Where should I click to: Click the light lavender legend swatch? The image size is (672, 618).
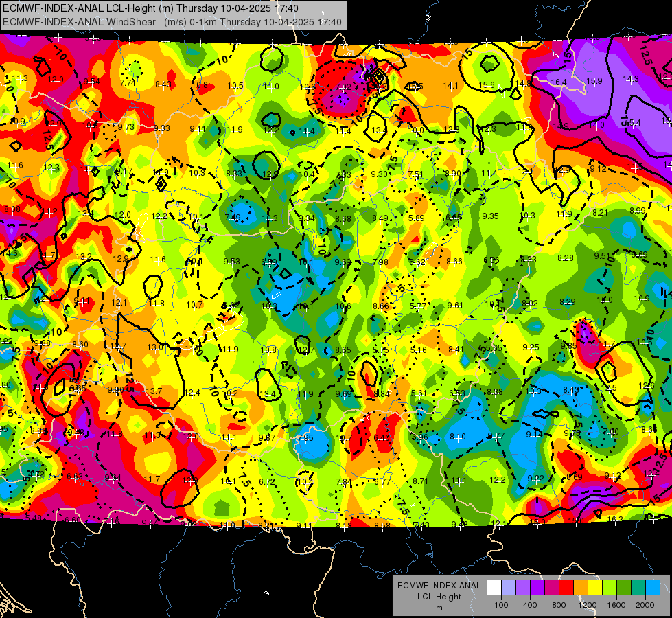click(509, 587)
